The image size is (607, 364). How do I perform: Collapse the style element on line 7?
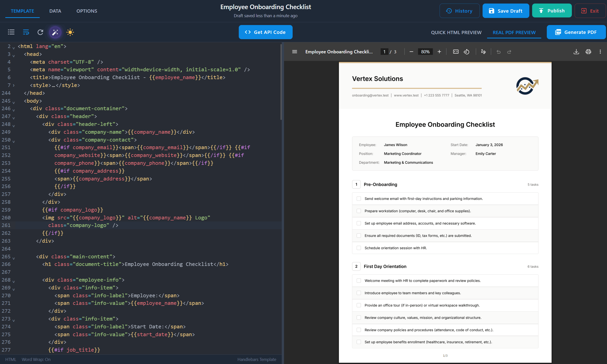coord(14,86)
